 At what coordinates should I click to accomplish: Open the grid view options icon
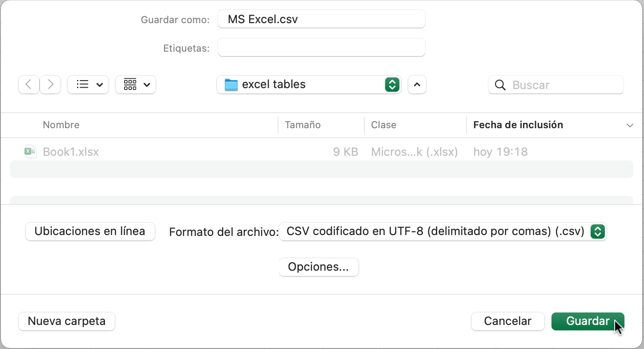pyautogui.click(x=135, y=84)
